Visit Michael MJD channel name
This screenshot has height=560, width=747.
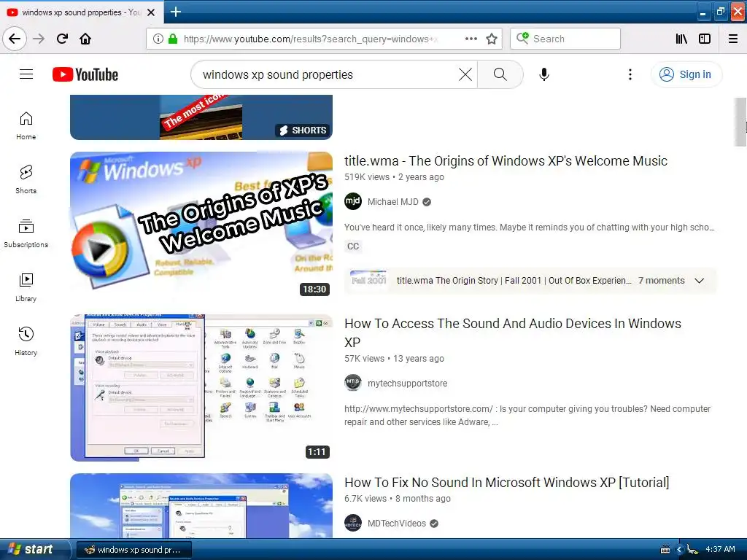pyautogui.click(x=393, y=202)
